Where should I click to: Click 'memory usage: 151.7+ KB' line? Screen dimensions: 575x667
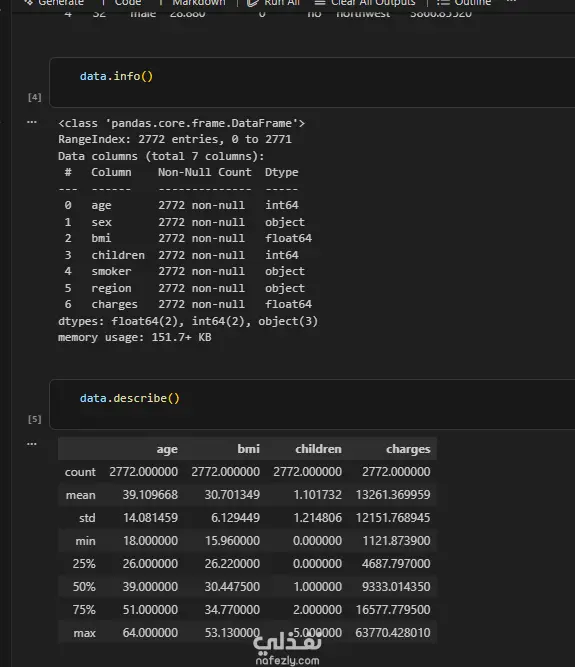134,337
